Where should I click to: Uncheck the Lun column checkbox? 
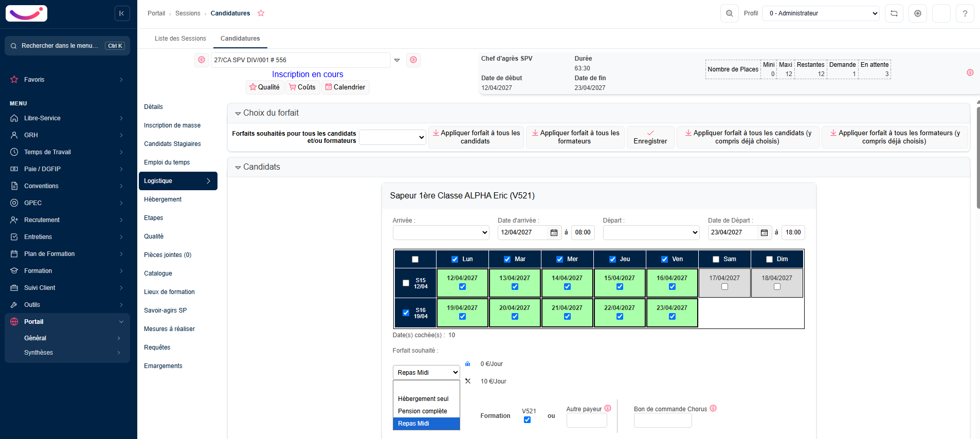455,260
